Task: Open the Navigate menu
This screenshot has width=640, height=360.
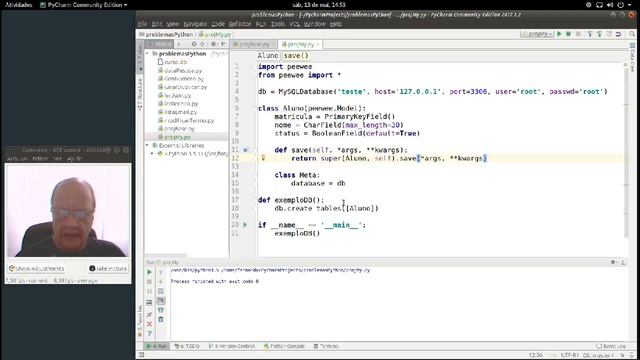Action: pyautogui.click(x=195, y=24)
